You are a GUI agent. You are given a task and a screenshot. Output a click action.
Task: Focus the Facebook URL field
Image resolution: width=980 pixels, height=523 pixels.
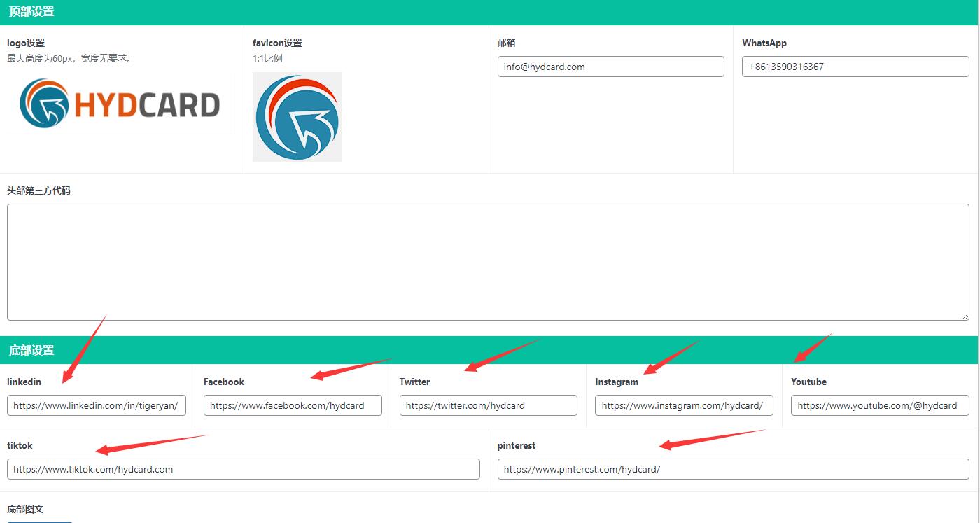[x=293, y=405]
